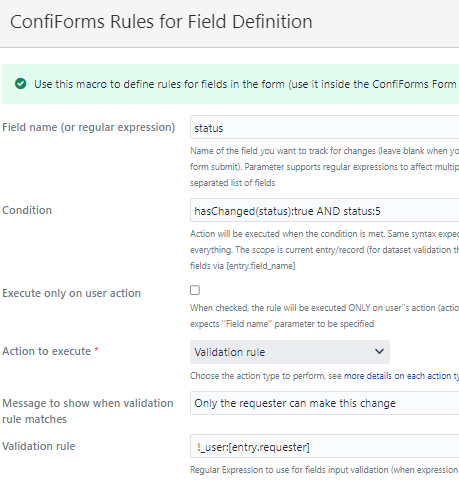Open more details on each action link
The width and height of the screenshot is (459, 494).
point(401,376)
